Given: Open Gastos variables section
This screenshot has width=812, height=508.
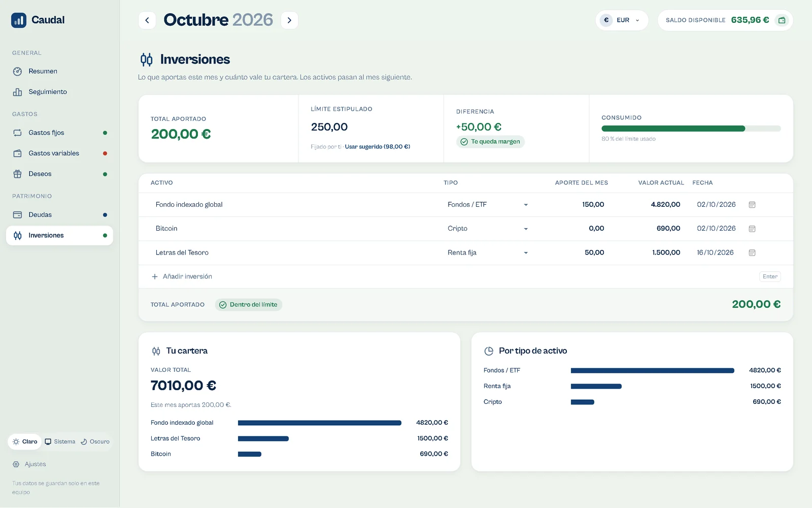Looking at the screenshot, I should tap(59, 153).
